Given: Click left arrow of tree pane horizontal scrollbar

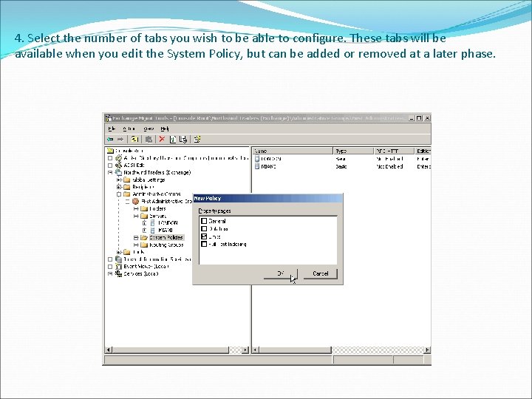Looking at the screenshot, I should tap(108, 349).
